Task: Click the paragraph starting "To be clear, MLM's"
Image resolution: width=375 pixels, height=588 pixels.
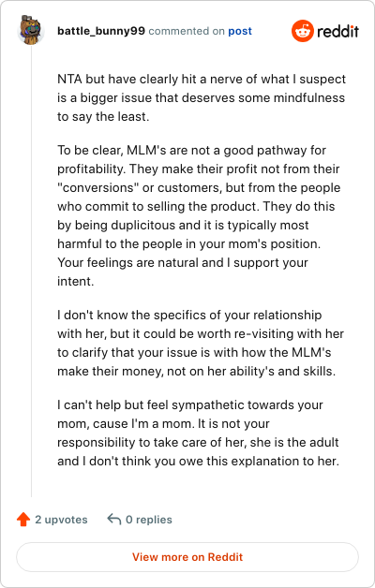Action: pos(199,215)
